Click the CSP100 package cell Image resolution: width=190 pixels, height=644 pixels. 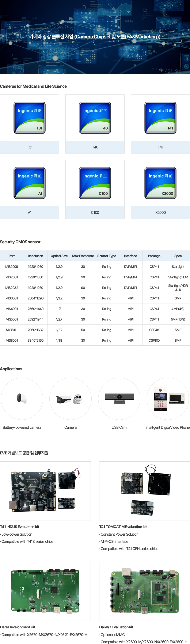pyautogui.click(x=154, y=341)
